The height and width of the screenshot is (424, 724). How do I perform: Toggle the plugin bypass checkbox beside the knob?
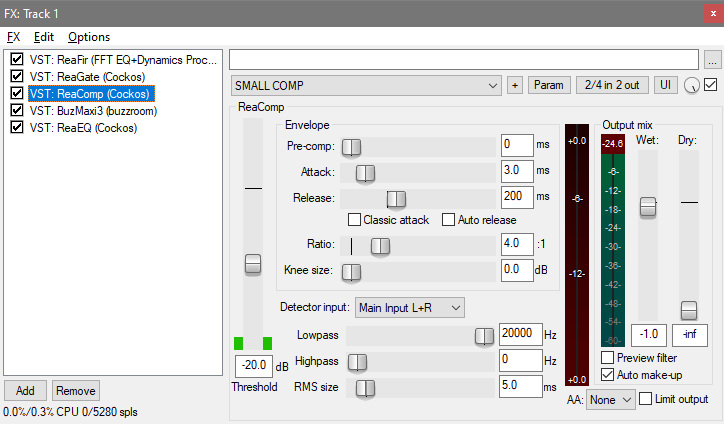[711, 86]
